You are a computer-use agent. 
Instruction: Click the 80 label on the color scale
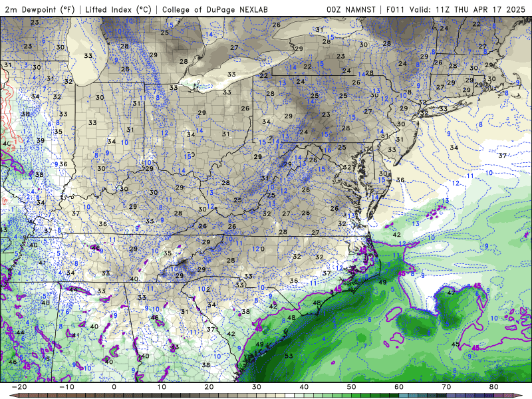coord(494,387)
